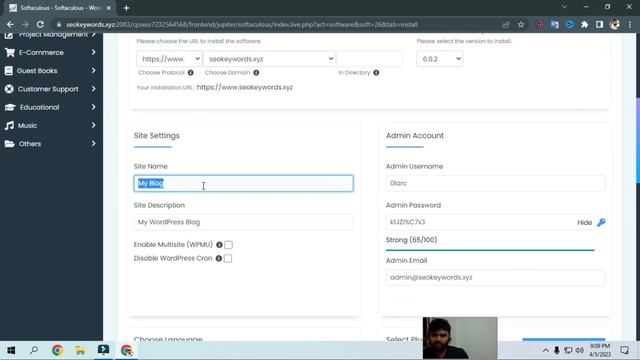Select the Softaculous browser tab
The image size is (640, 360).
coord(59,8)
